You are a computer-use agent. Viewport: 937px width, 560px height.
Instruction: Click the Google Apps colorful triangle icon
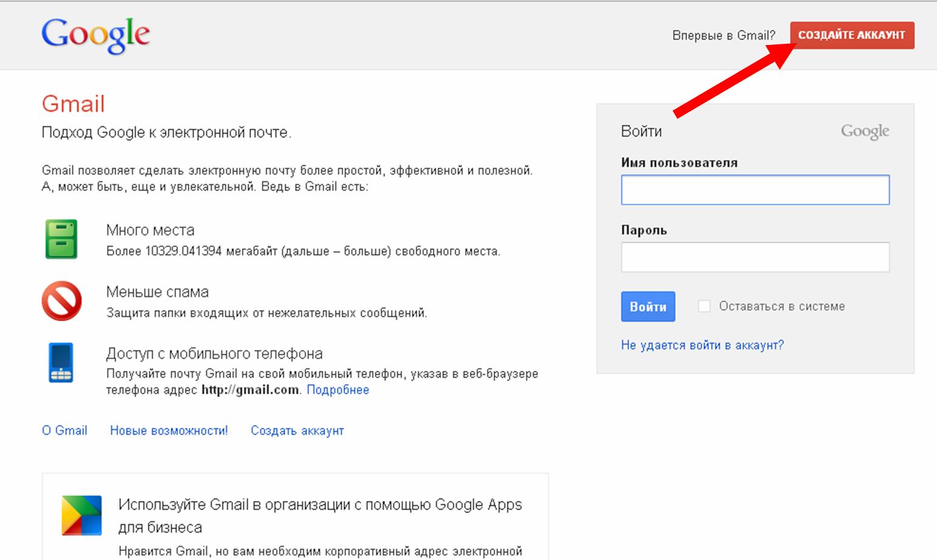pyautogui.click(x=81, y=516)
